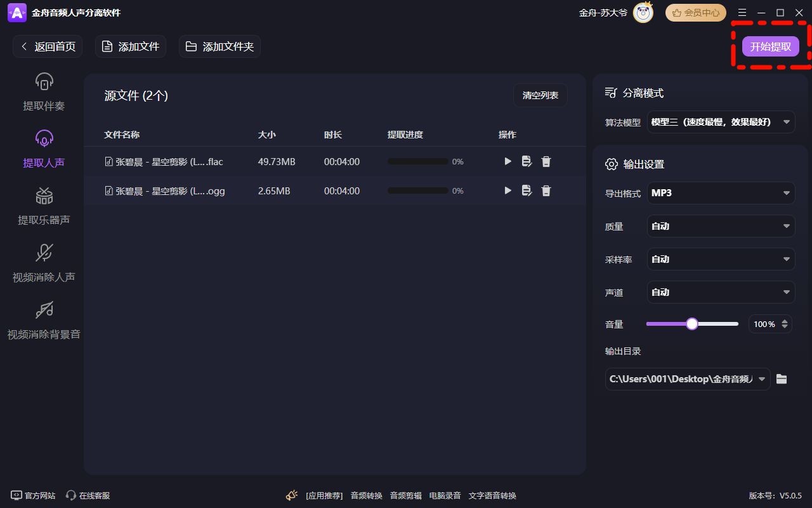Open the 电脑录音 recommended app
812x508 pixels.
click(445, 495)
